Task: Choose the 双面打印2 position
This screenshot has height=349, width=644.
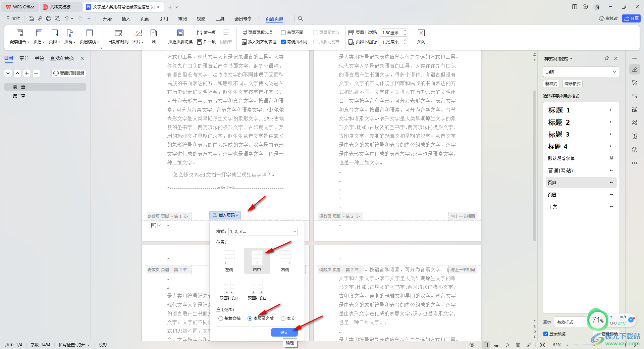Action: 257,289
